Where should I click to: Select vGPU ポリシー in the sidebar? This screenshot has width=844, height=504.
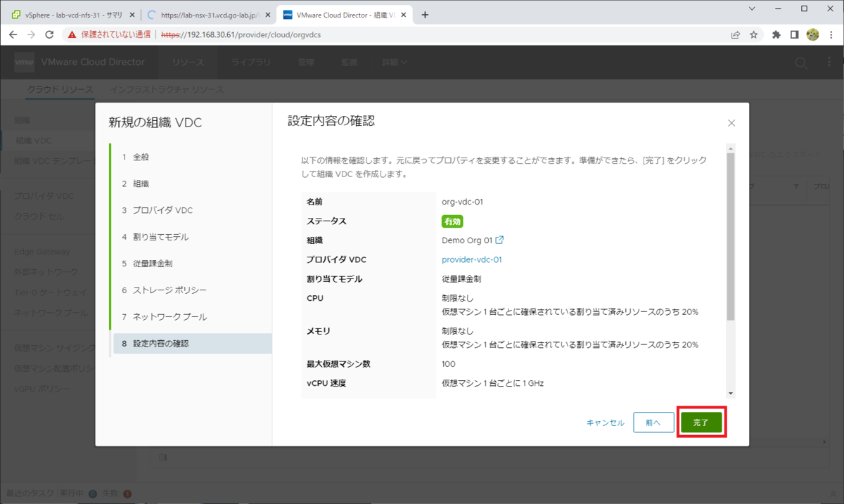(42, 389)
